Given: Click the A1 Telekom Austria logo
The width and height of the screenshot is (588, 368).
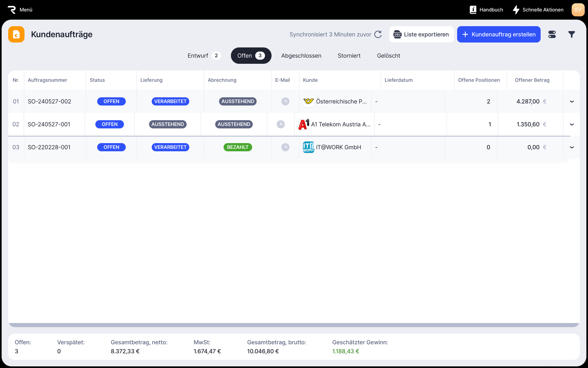Looking at the screenshot, I should click(304, 124).
